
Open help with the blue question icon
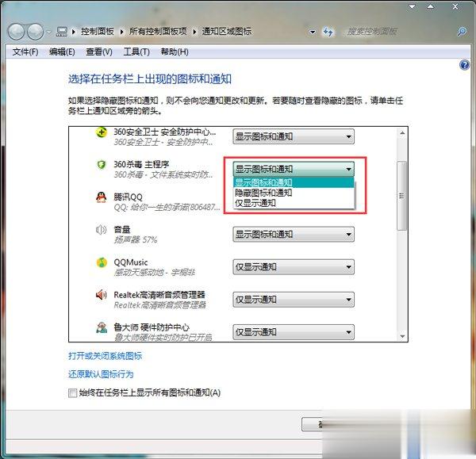464,65
